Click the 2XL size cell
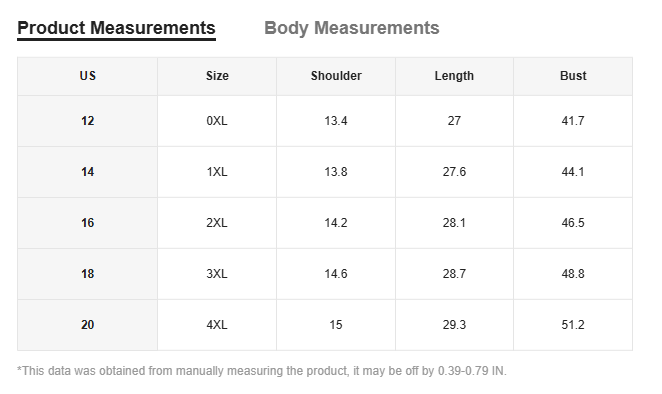This screenshot has height=394, width=662. 217,223
